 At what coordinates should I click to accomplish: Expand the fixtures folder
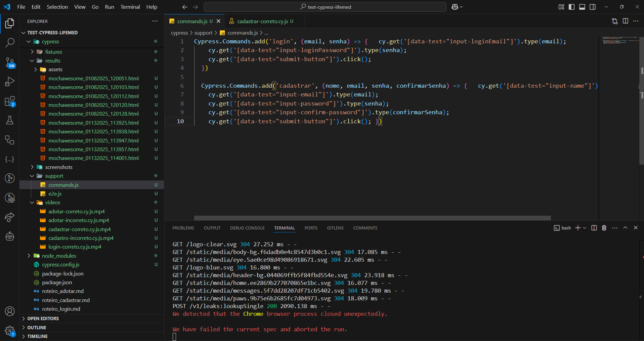[x=32, y=52]
